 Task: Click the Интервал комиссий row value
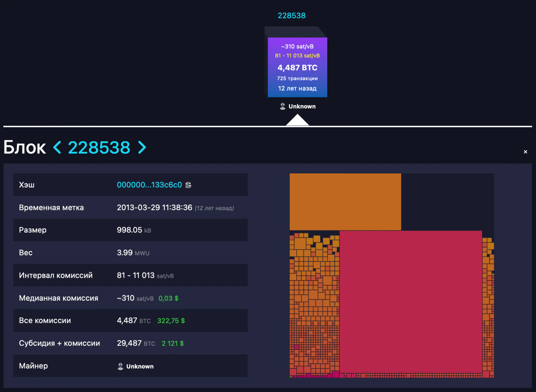tap(145, 276)
